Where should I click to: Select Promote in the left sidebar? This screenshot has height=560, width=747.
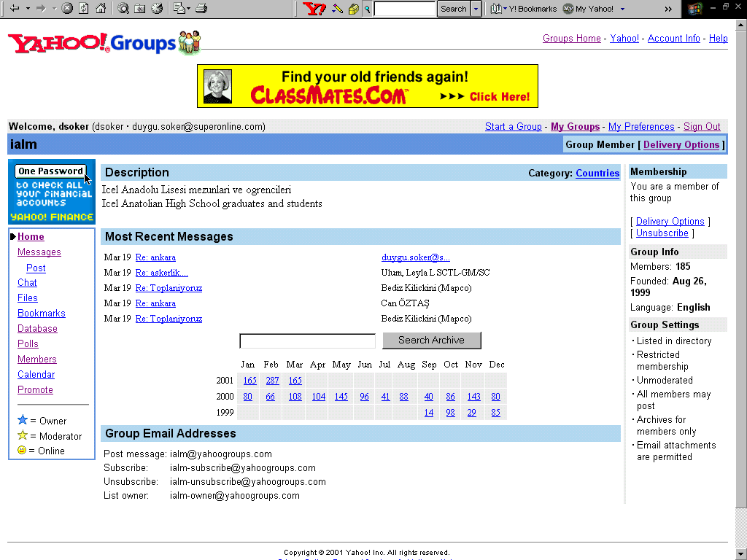point(35,389)
